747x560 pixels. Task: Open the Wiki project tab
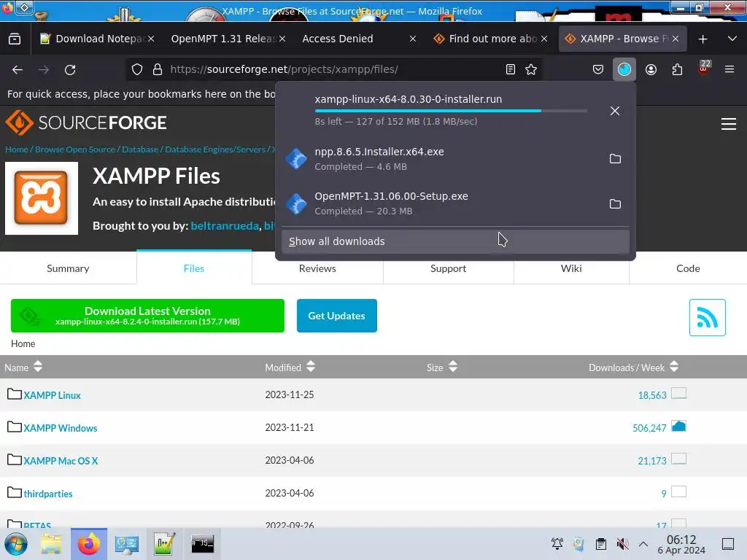click(x=571, y=268)
